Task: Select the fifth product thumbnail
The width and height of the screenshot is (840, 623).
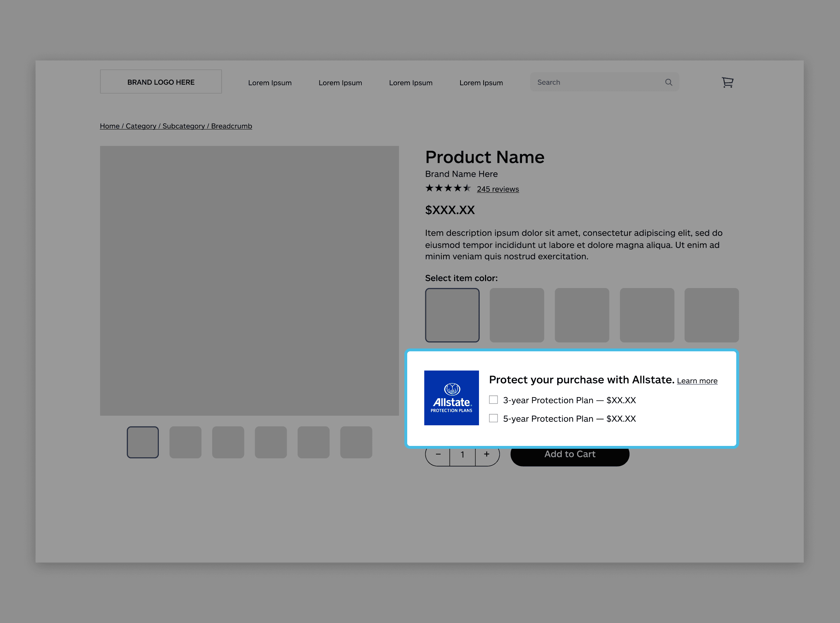Action: (x=313, y=442)
